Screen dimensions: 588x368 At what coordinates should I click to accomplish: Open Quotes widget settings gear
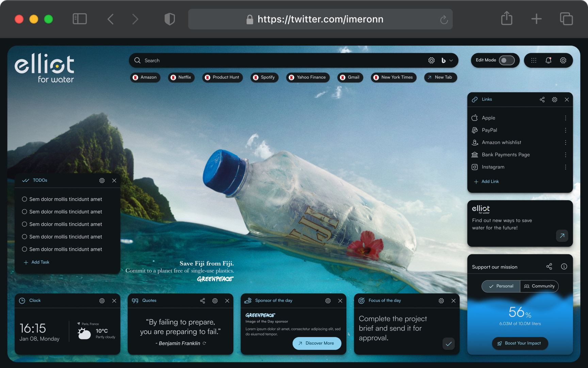[x=215, y=301]
